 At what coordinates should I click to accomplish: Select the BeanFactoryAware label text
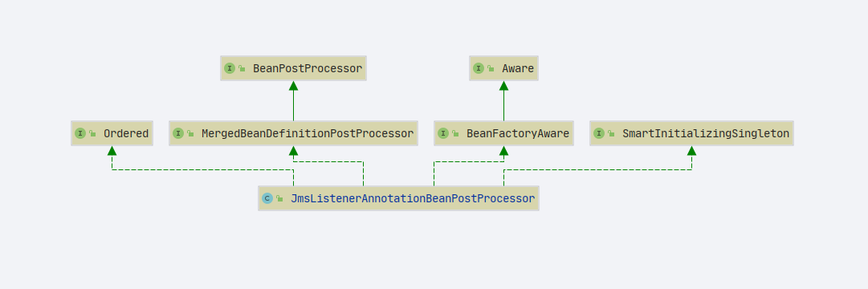coord(518,133)
